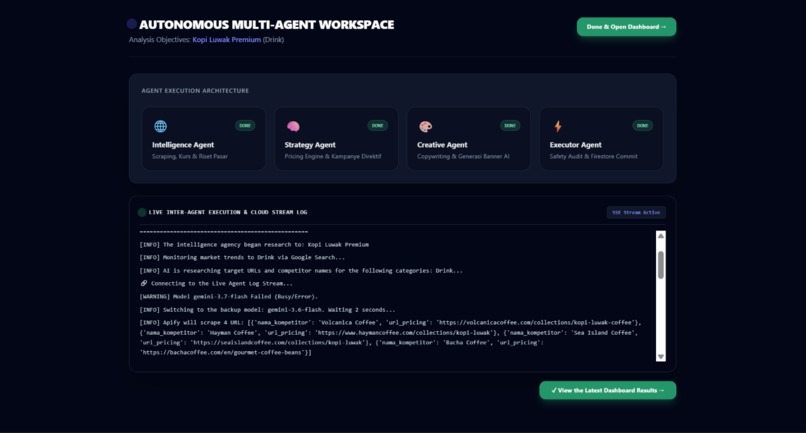Select the Strategy Agent card title
This screenshot has width=806, height=433.
pyautogui.click(x=310, y=145)
